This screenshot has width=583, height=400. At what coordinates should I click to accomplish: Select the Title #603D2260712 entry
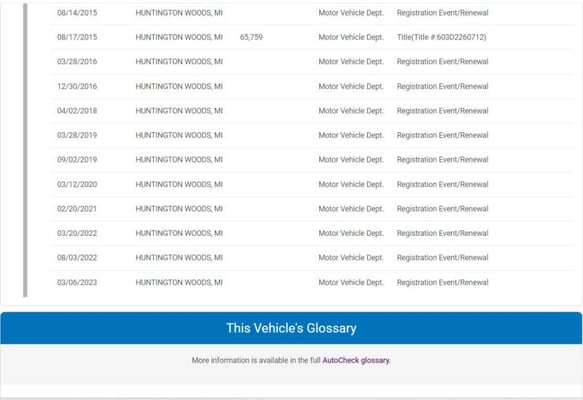pos(441,37)
